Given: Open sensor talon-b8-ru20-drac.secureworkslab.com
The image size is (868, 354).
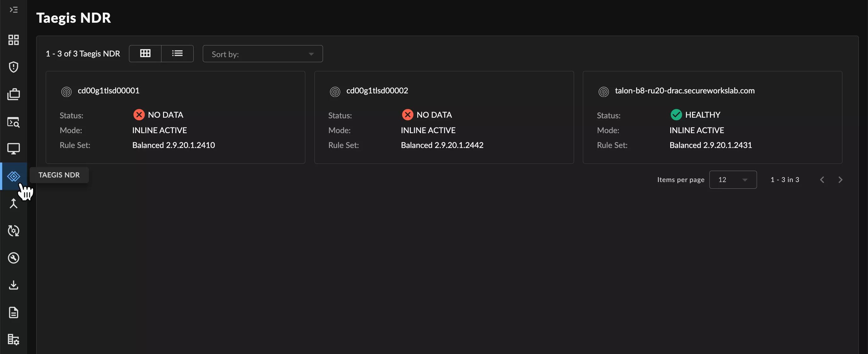Looking at the screenshot, I should [685, 91].
